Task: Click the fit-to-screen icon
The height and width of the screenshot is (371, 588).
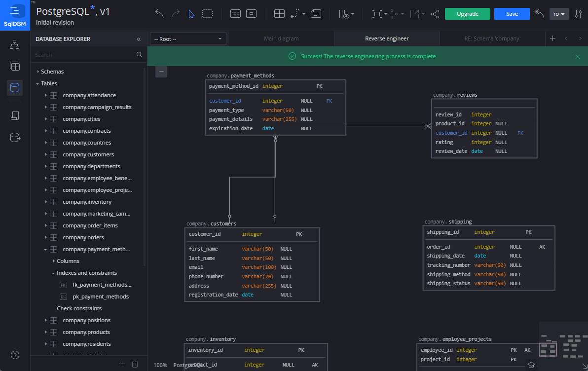Action: coord(251,14)
